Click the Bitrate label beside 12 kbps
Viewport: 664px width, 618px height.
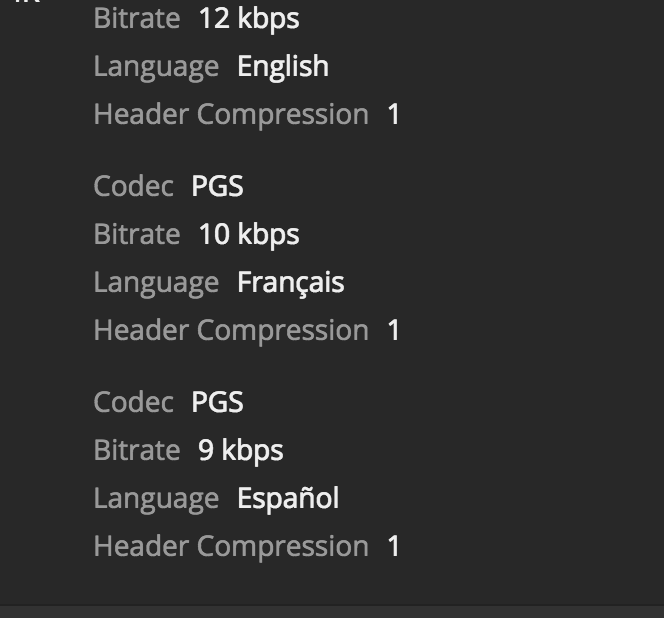click(136, 19)
